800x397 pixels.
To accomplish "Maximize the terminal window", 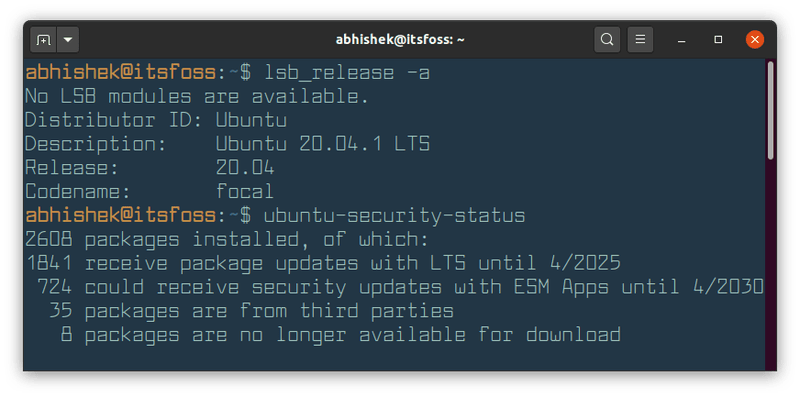I will [x=718, y=40].
